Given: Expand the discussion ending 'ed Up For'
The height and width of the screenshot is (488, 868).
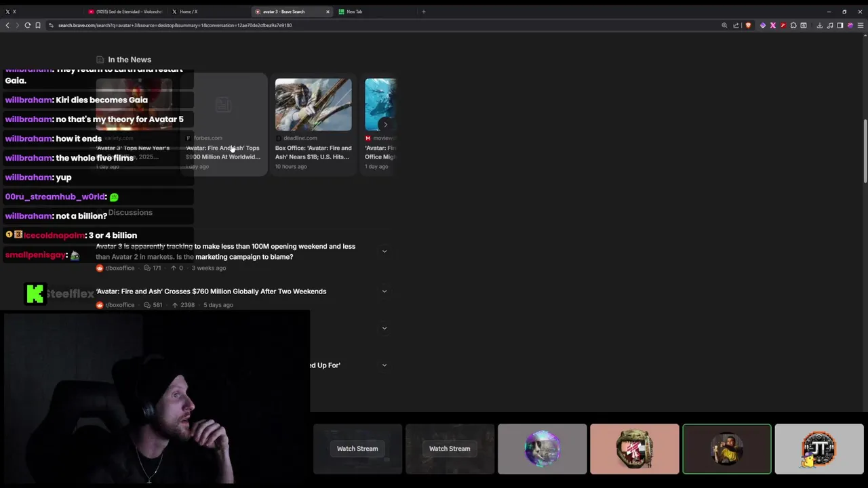Looking at the screenshot, I should pos(384,365).
